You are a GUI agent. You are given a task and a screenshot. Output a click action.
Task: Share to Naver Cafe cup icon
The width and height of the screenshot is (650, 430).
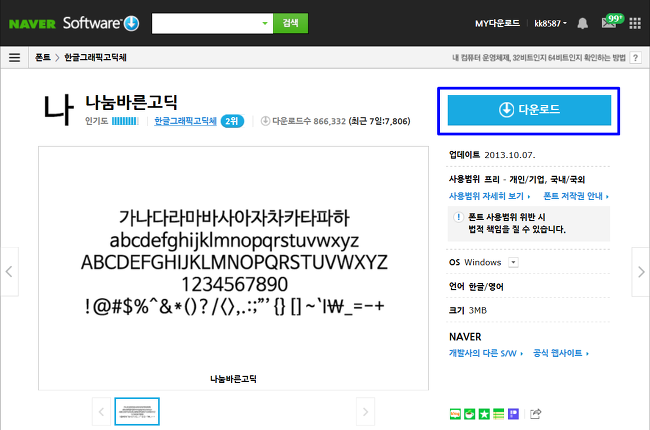tap(470, 414)
